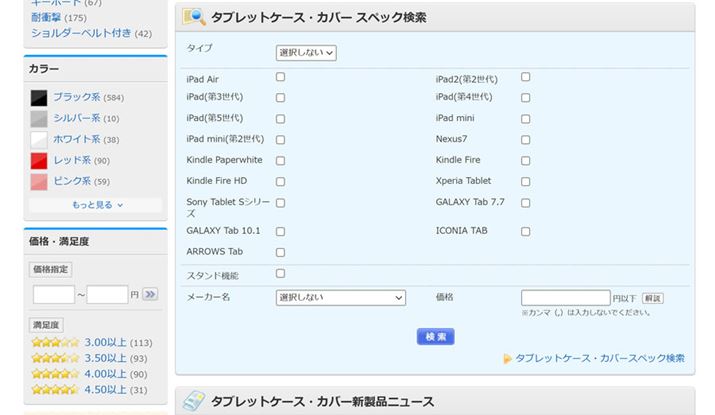Select the 4.50以上 star rating icons
The width and height of the screenshot is (715, 415).
pos(55,390)
